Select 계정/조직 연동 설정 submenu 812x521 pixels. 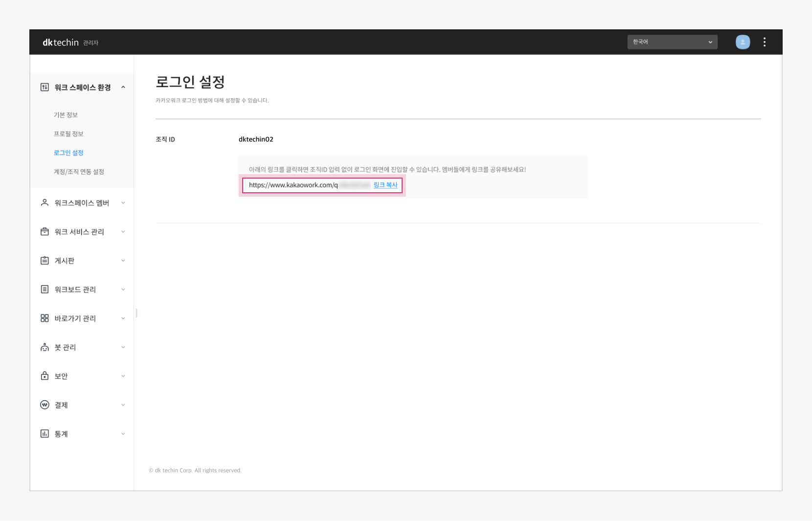coord(79,172)
